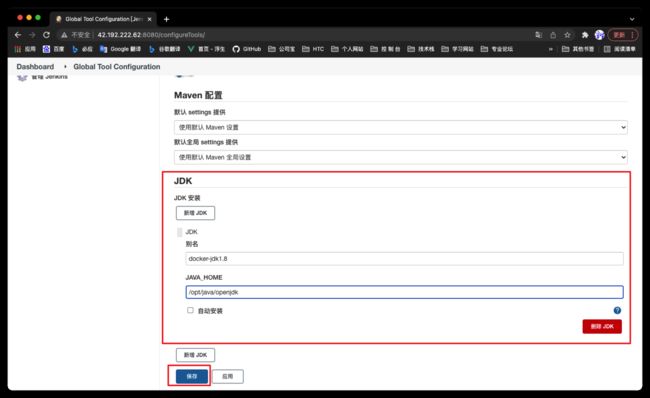Open the Google Translate icon in address bar

[538, 35]
